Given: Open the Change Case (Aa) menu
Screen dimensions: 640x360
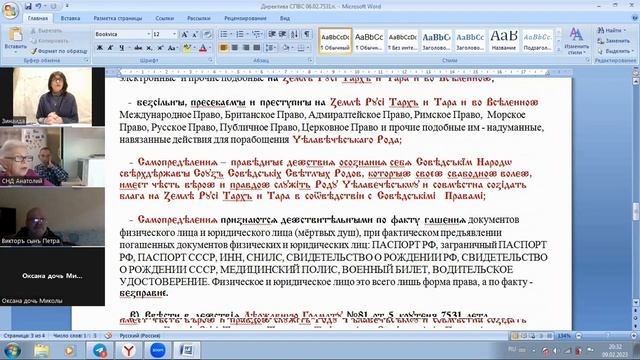Looking at the screenshot, I should click(172, 48).
